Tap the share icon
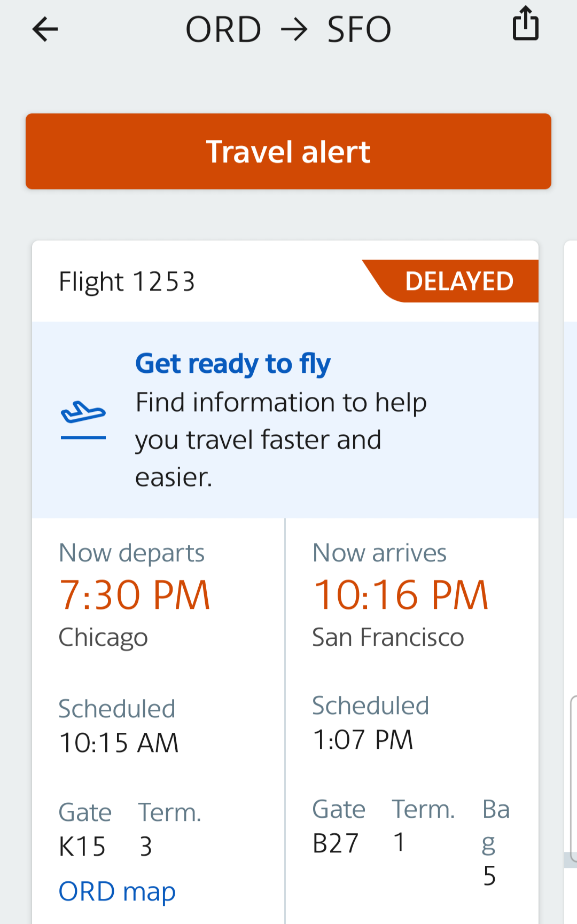 [x=526, y=24]
